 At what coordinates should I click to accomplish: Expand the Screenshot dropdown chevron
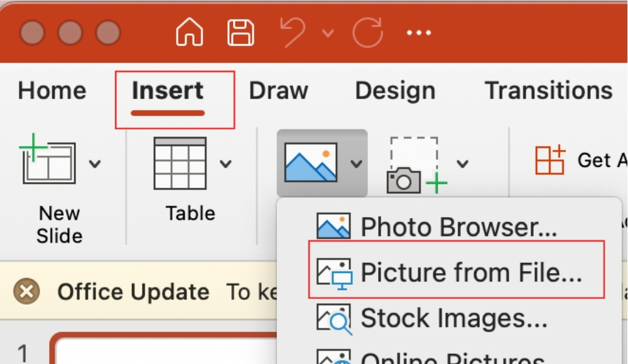[x=462, y=163]
